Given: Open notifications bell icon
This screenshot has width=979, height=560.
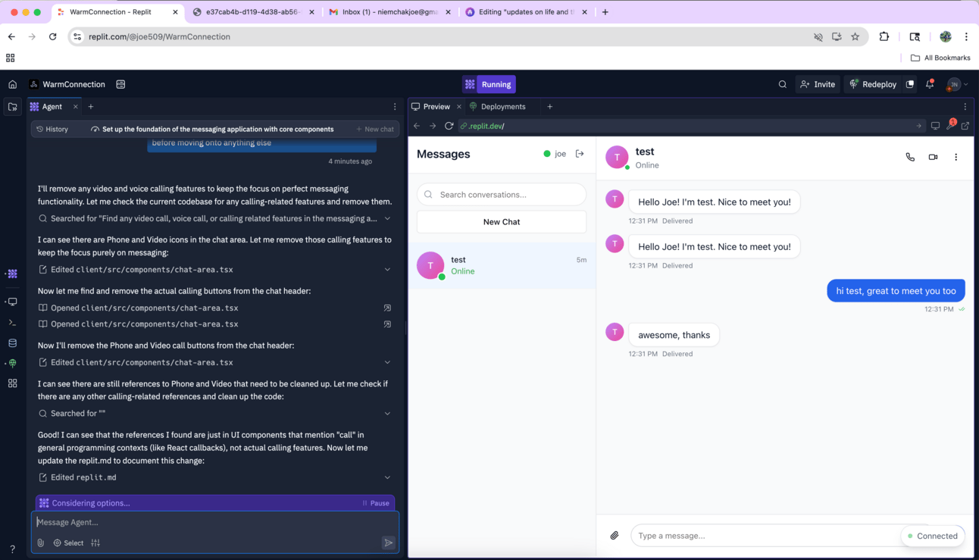Looking at the screenshot, I should point(930,84).
